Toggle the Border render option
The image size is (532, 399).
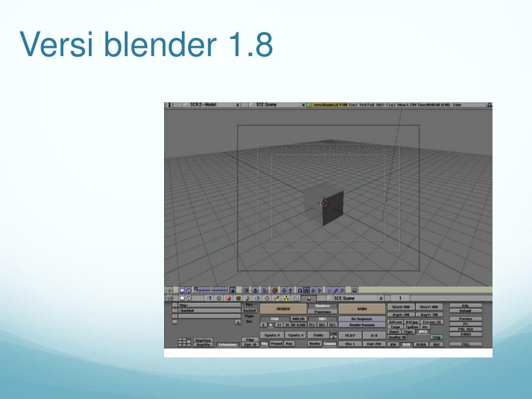(314, 344)
